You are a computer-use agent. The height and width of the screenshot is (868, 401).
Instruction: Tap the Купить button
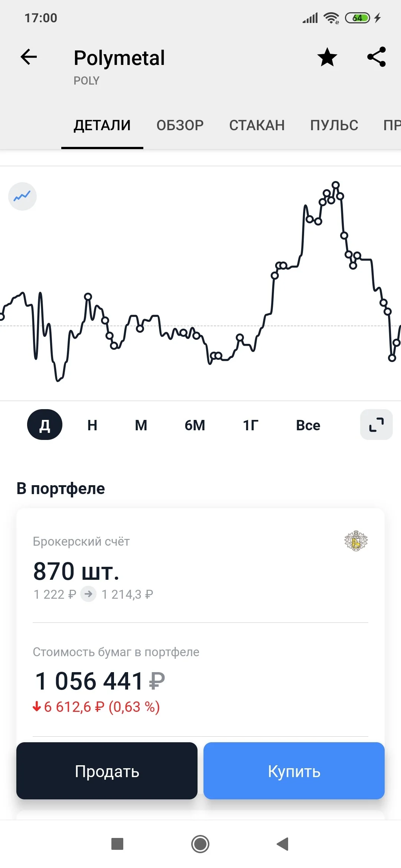[x=294, y=771]
